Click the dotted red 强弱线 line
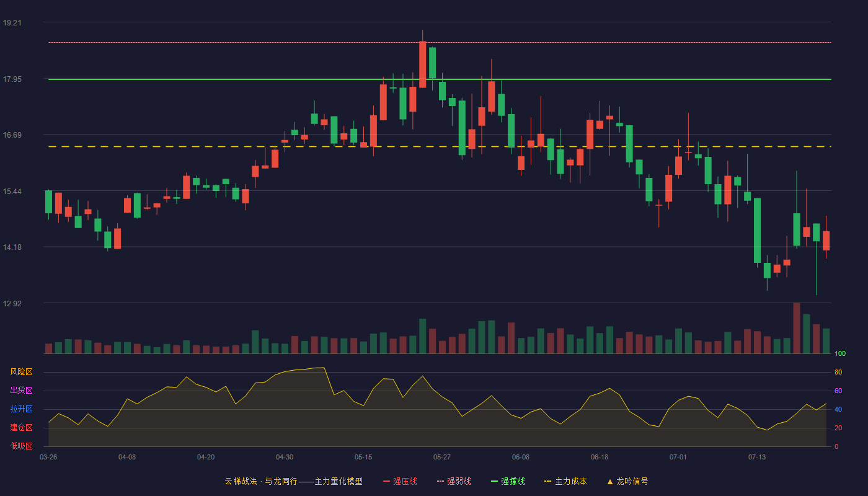Viewport: 868px width, 496px height. pyautogui.click(x=439, y=43)
